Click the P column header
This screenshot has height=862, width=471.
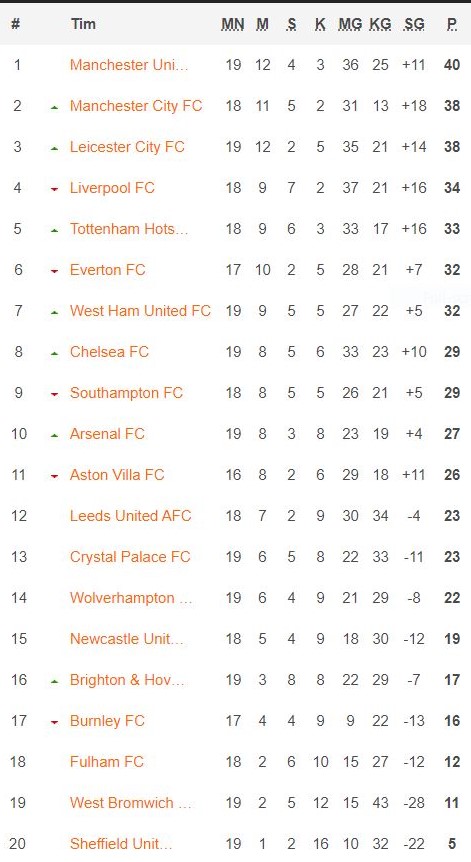click(x=452, y=24)
